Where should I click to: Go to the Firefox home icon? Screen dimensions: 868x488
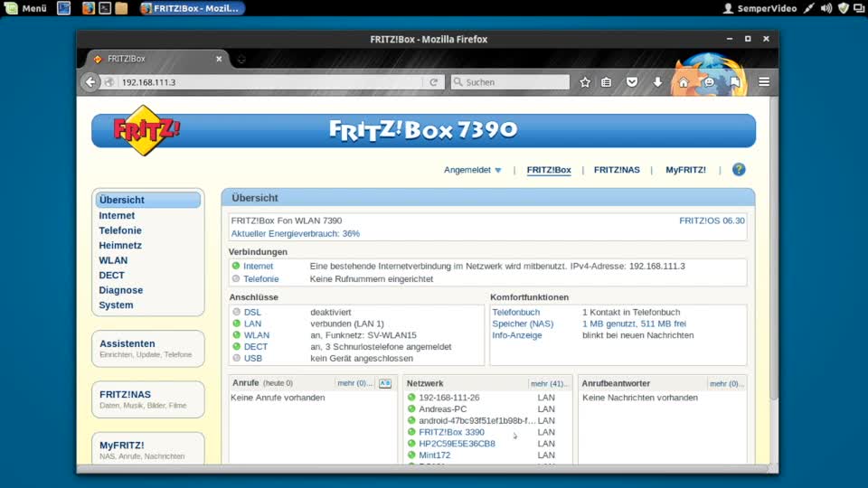click(684, 82)
